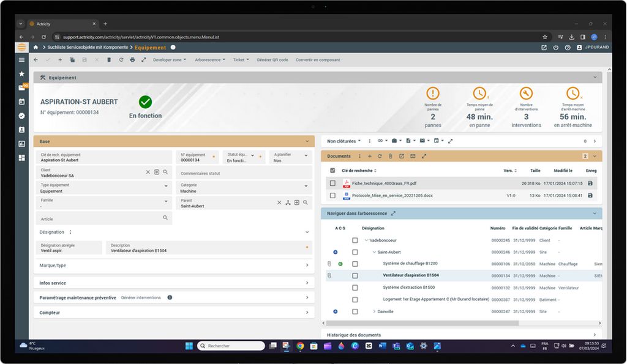Screen dimensions: 627x364
Task: Expand form to fullscreen in toolbar
Action: [x=143, y=59]
